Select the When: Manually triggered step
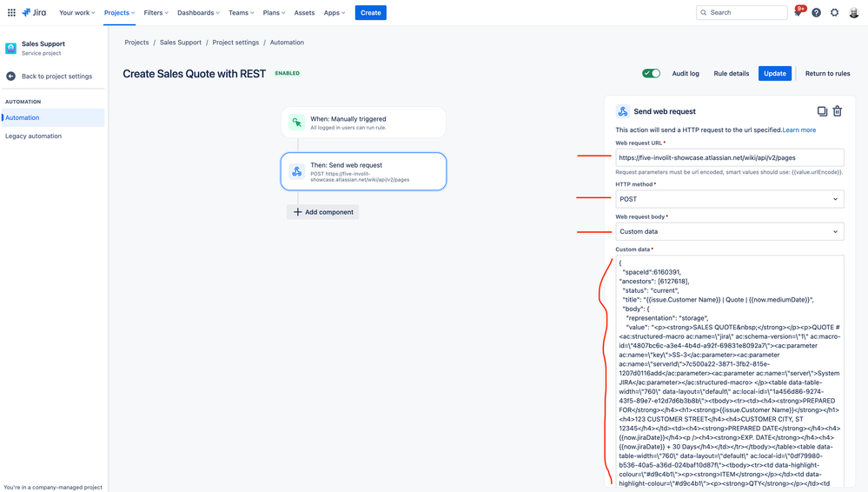 (363, 123)
